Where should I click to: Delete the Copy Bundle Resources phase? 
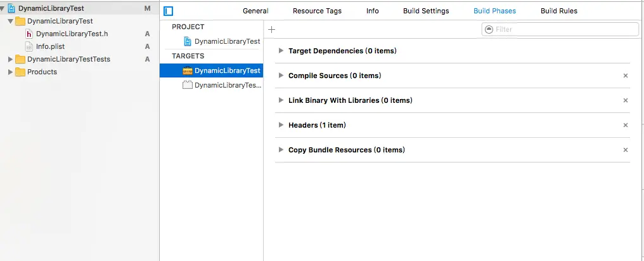click(626, 150)
